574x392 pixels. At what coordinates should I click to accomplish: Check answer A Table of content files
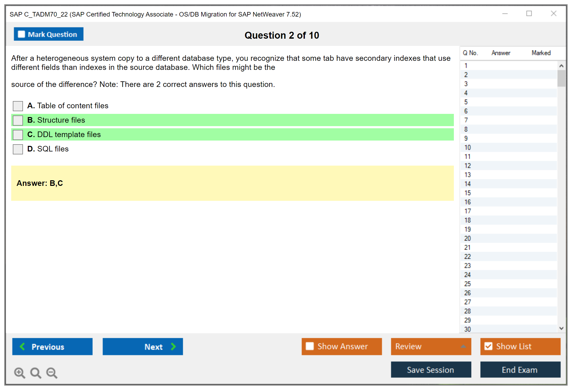coord(18,106)
